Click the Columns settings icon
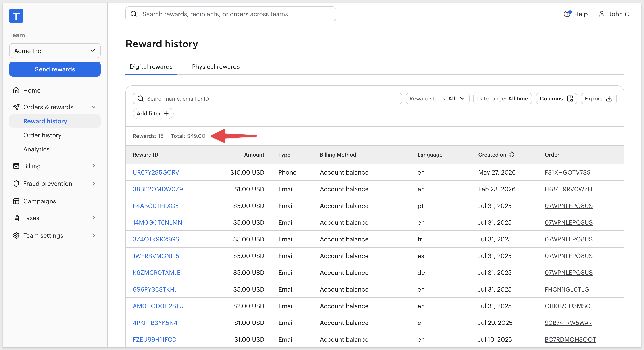The image size is (644, 350). [x=570, y=99]
